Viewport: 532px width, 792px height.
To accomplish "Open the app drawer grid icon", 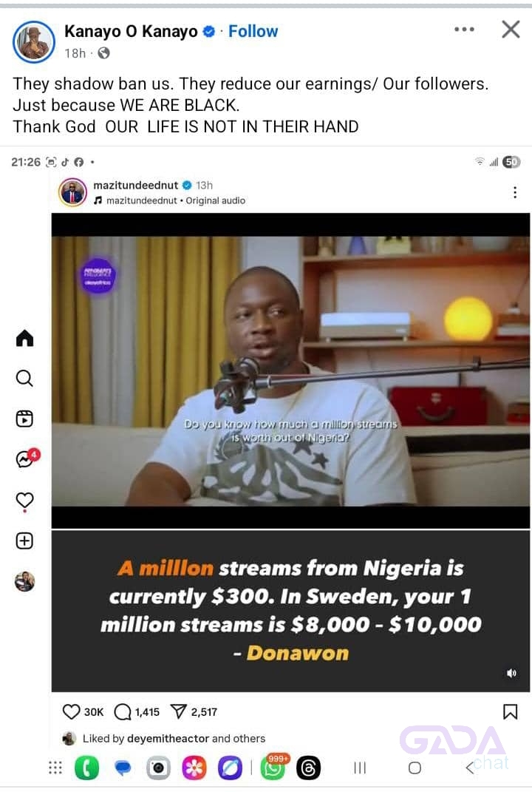I will point(55,768).
